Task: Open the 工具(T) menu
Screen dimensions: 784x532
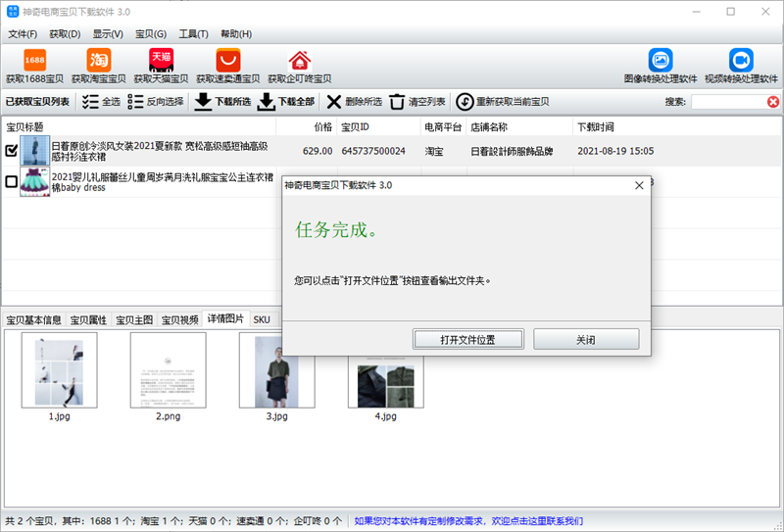Action: pyautogui.click(x=193, y=34)
